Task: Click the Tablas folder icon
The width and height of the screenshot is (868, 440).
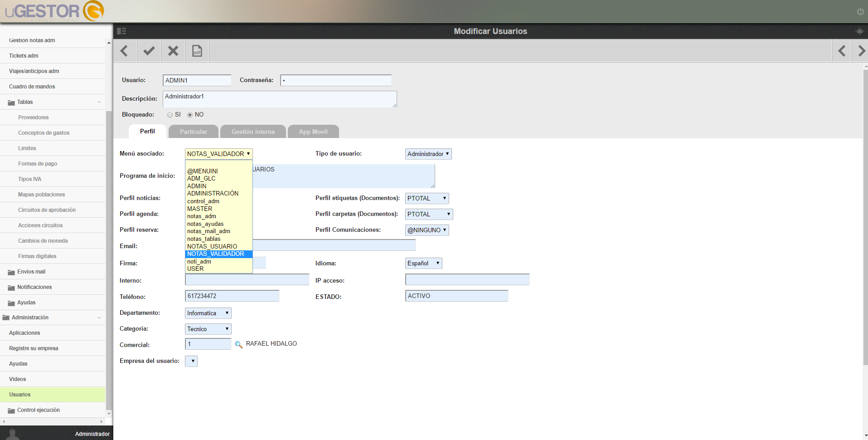Action: click(11, 103)
